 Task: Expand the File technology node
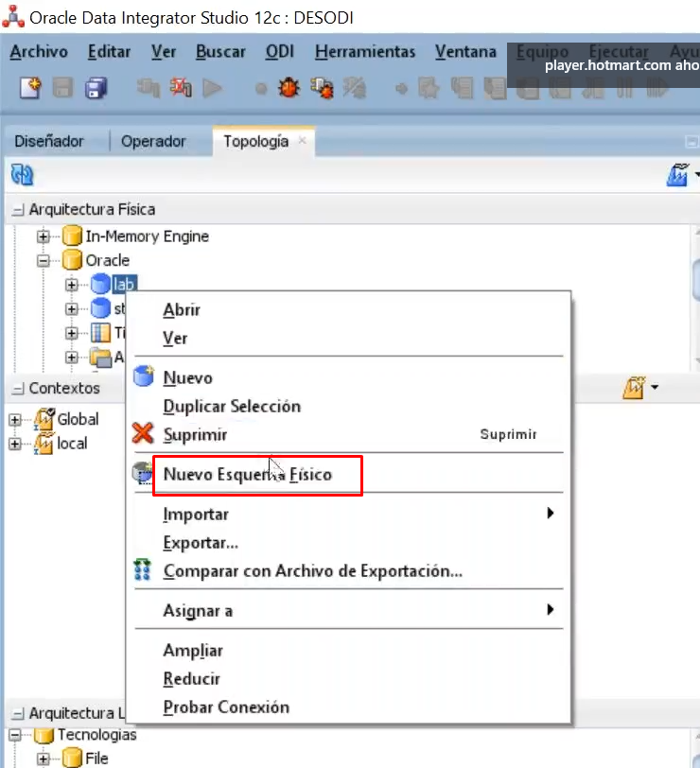point(44,759)
